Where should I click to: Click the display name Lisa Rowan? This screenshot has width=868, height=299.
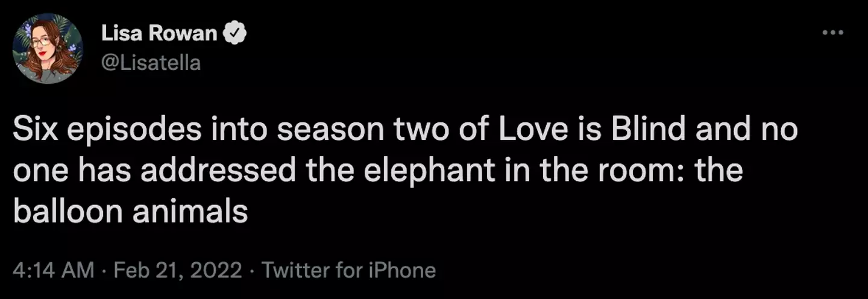[x=159, y=34]
